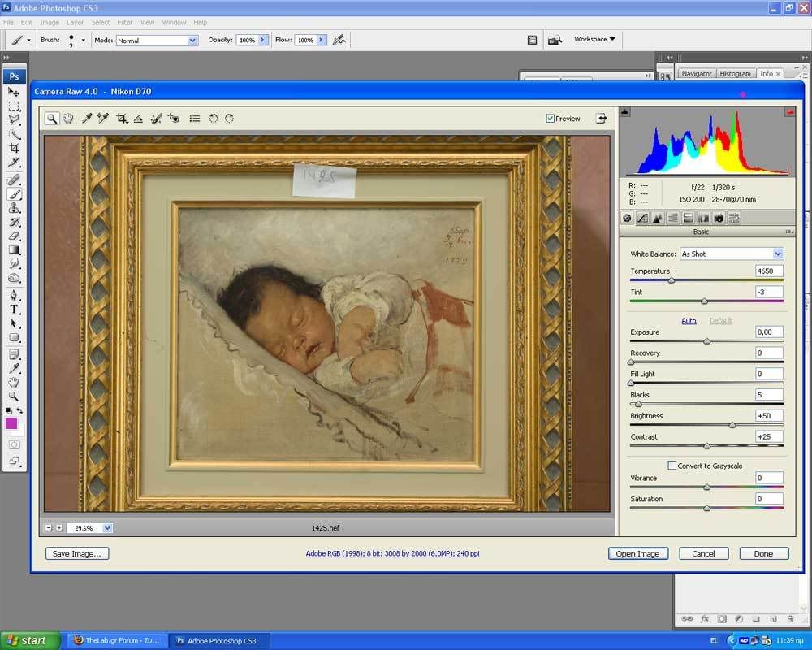Rotate image 90° counterclockwise

[x=214, y=119]
